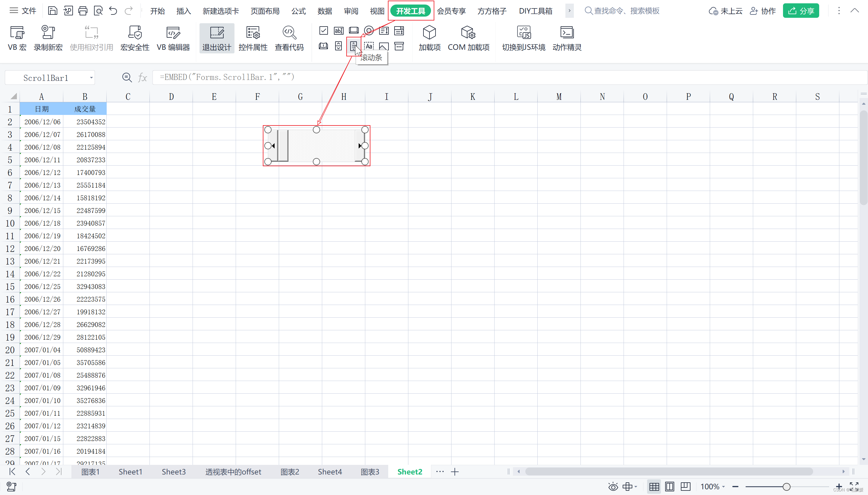This screenshot has height=495, width=868.
Task: Collapse the ribbon with the up chevron
Action: (x=855, y=11)
